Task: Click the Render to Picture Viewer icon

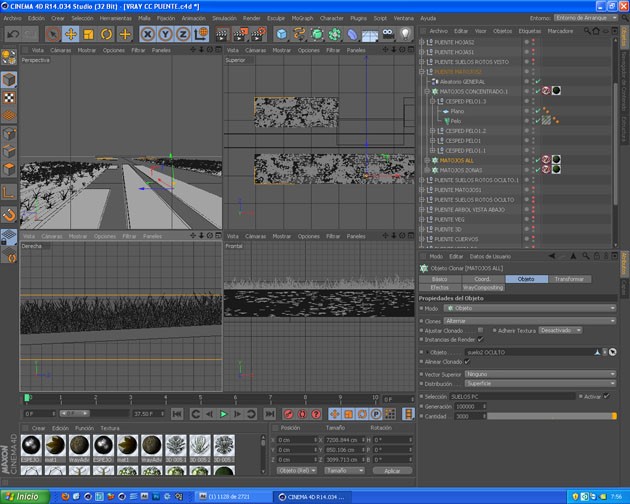Action: 240,34
